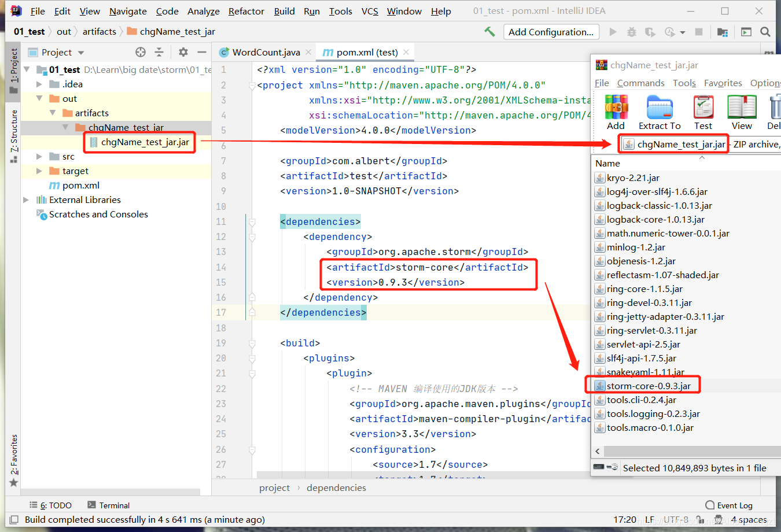Click WinRAR Add toolbar icon
Screen dimensions: 781x532
(x=616, y=113)
